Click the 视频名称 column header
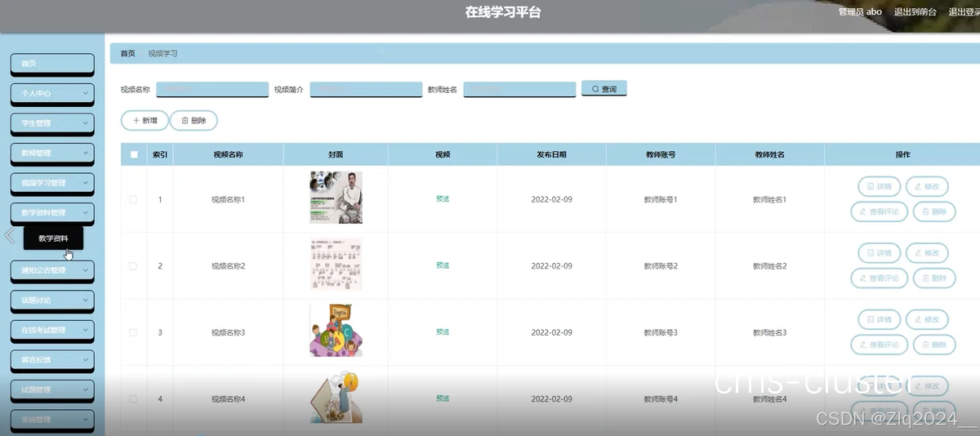Screen dimensions: 980x436 228,154
